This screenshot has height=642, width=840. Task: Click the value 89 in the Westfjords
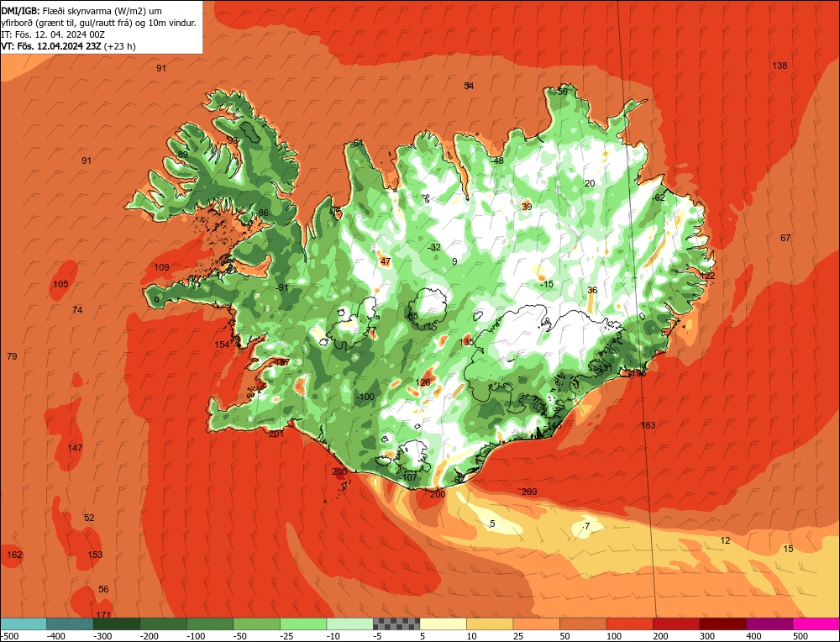[x=182, y=155]
